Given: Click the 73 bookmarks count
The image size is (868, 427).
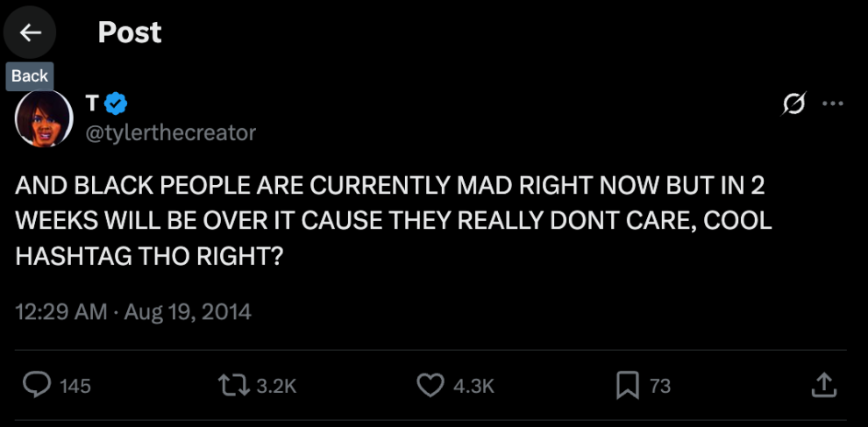Looking at the screenshot, I should click(x=659, y=386).
